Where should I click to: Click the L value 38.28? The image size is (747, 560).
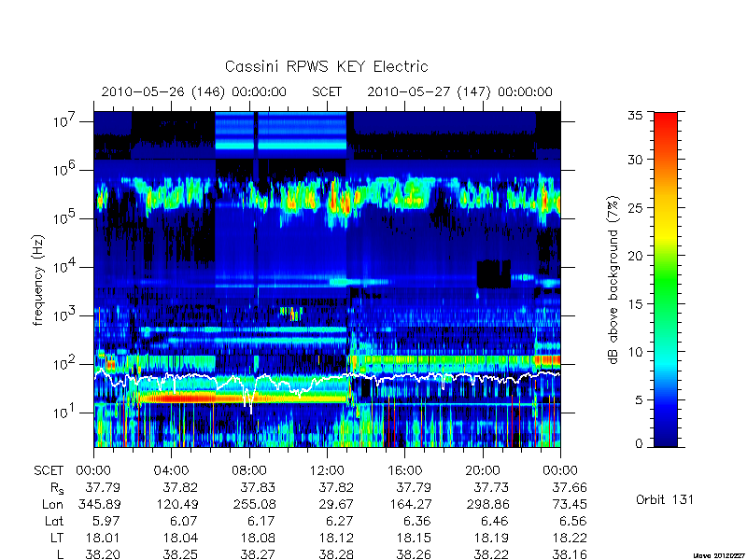336,554
